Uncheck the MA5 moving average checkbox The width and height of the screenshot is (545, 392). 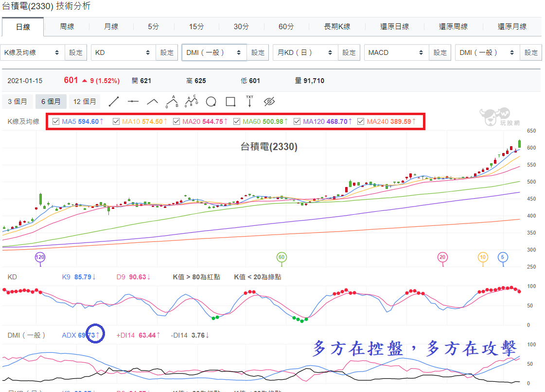tap(56, 121)
